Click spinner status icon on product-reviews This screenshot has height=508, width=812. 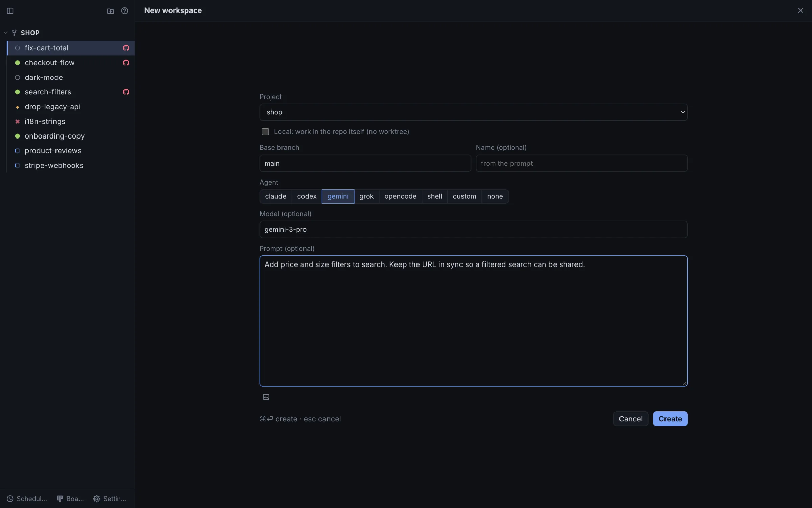[17, 151]
